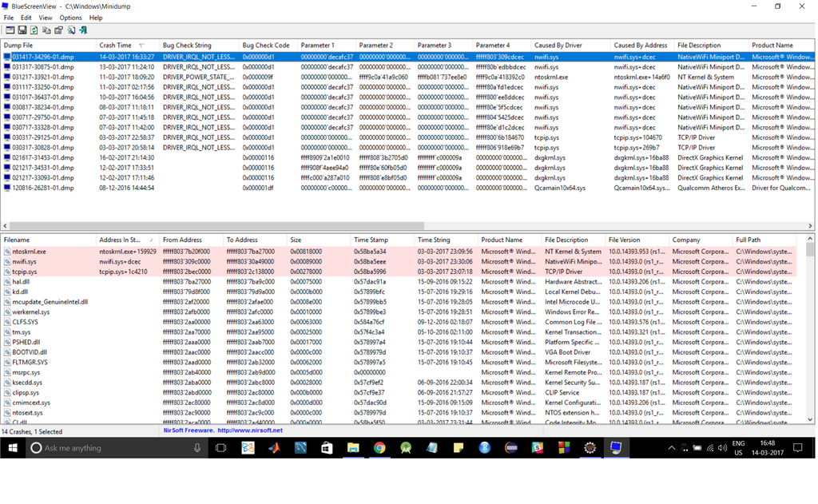This screenshot has width=818, height=504.
Task: Sort by Caused By Address column
Action: pyautogui.click(x=643, y=46)
